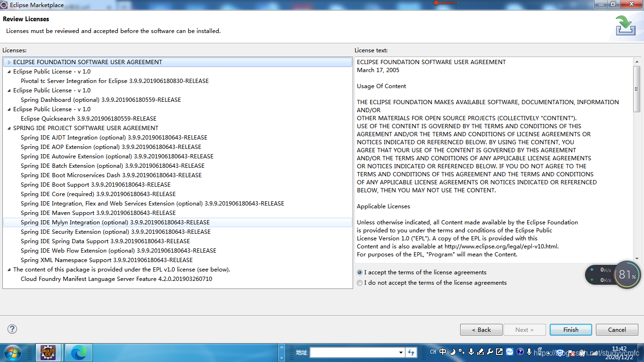Viewport: 644px width, 362px height.
Task: Click the Chinese input mode 中 icon
Action: tap(443, 352)
